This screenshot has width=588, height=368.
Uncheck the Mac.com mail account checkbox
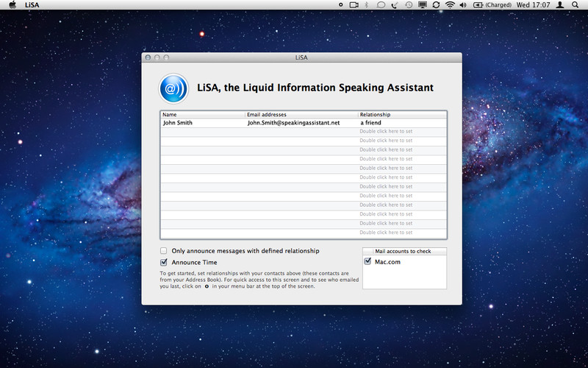pyautogui.click(x=367, y=261)
